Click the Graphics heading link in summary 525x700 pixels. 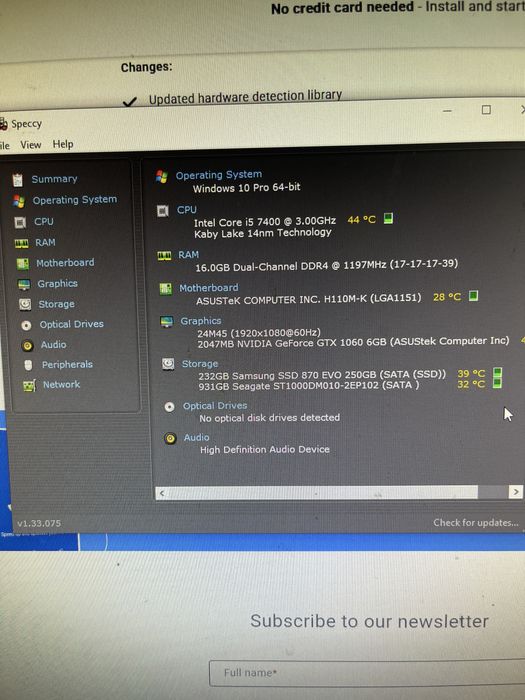[x=200, y=321]
